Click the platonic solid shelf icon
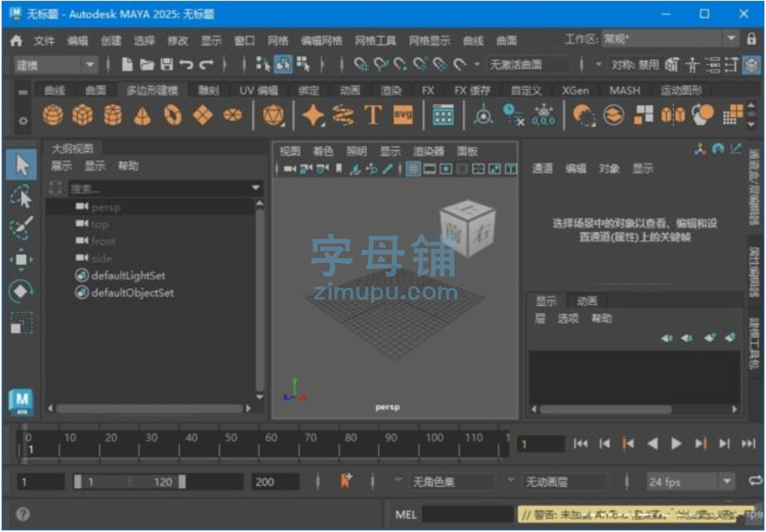This screenshot has height=532, width=766. 274,115
